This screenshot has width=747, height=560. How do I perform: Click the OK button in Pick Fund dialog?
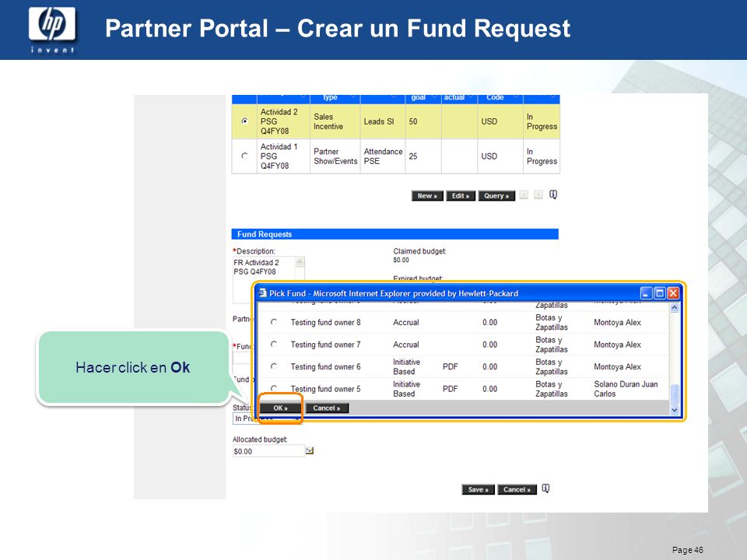tap(280, 408)
